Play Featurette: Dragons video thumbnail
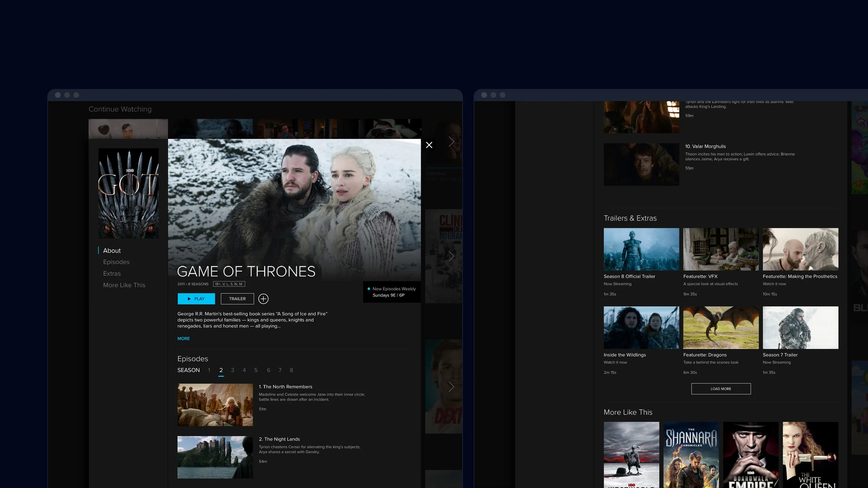 click(721, 327)
